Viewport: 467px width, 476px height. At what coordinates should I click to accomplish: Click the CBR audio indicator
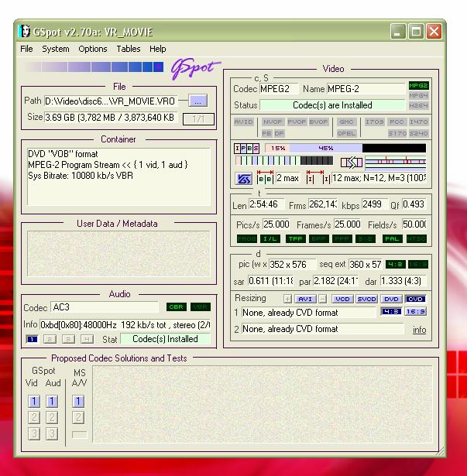tap(177, 307)
